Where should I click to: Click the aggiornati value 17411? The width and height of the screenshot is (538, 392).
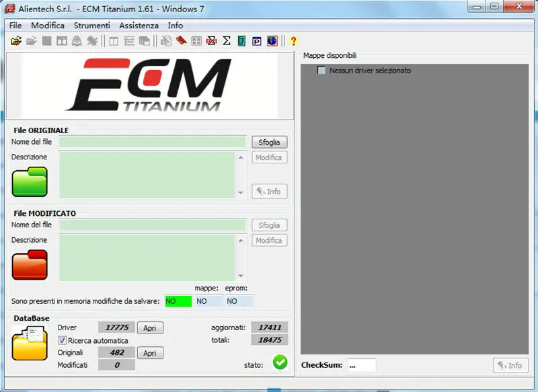point(270,327)
